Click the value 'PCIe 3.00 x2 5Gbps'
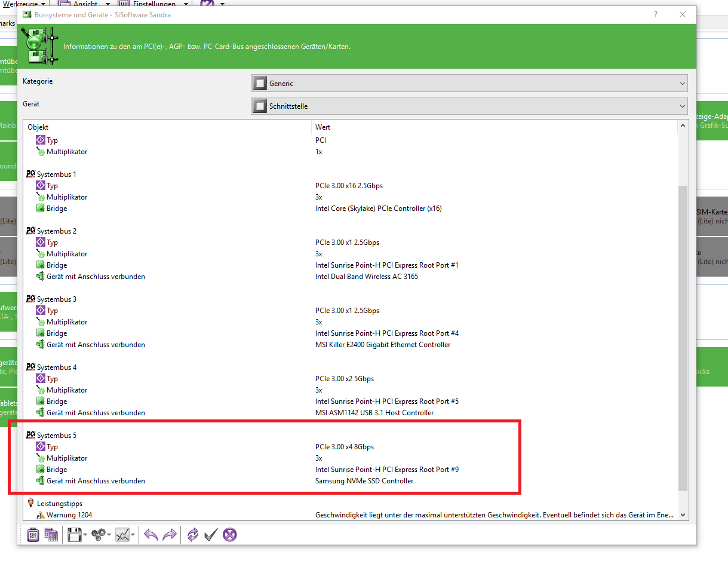 pos(346,378)
